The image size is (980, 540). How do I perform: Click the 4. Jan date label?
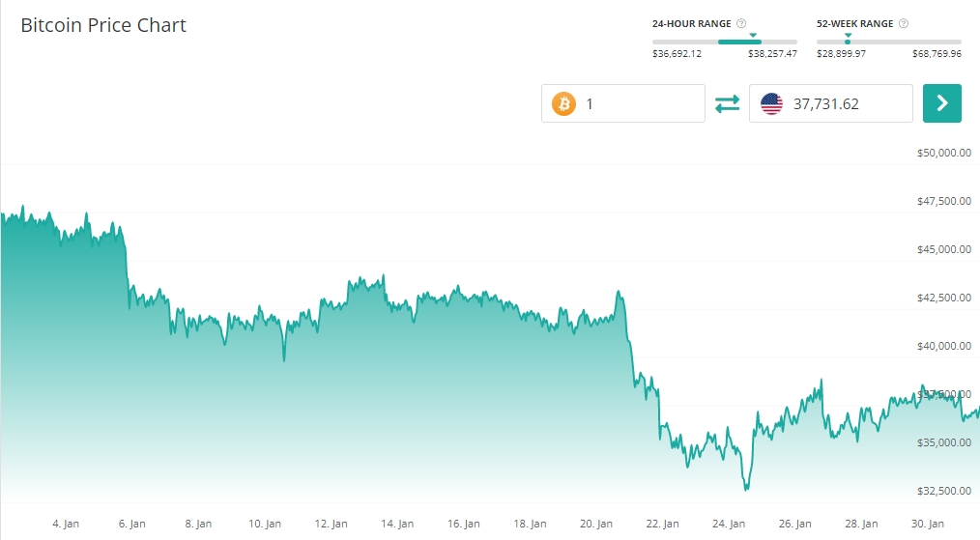(x=66, y=524)
